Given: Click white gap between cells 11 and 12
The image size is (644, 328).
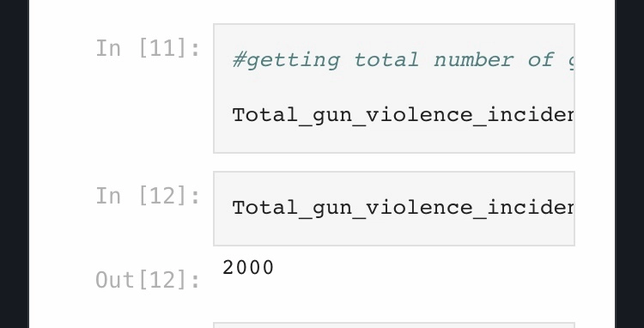Looking at the screenshot, I should click(394, 162).
